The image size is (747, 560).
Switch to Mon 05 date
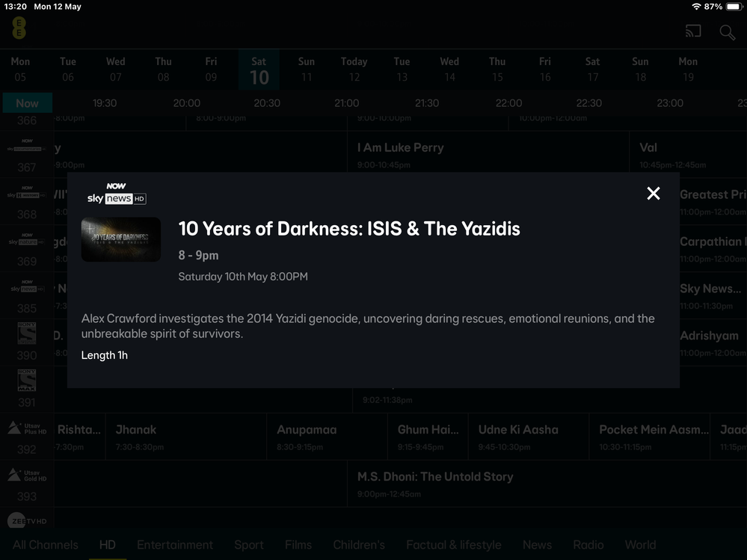click(20, 69)
